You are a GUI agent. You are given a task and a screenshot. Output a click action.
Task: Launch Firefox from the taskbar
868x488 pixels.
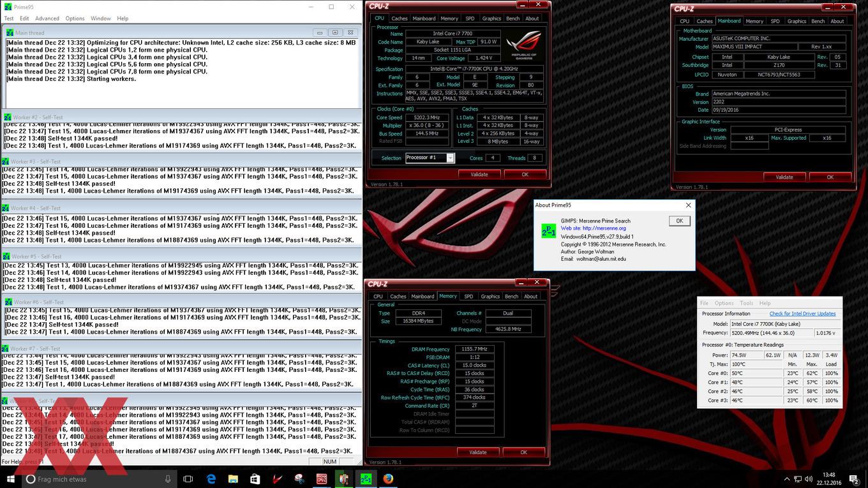388,479
